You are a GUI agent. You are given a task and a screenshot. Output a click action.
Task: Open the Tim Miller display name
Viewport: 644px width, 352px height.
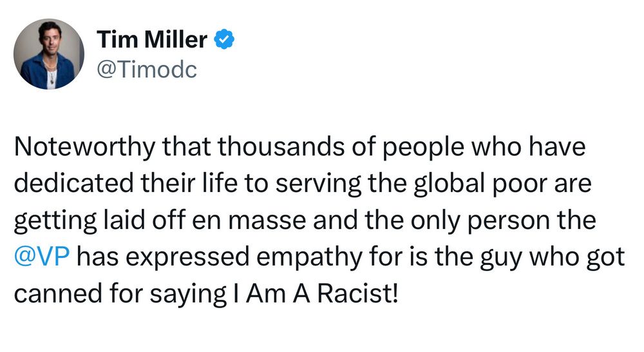tap(152, 40)
